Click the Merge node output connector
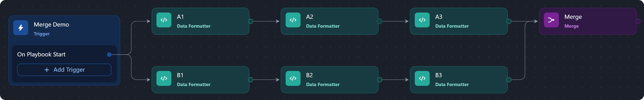This screenshot has width=644, height=100. (638, 21)
